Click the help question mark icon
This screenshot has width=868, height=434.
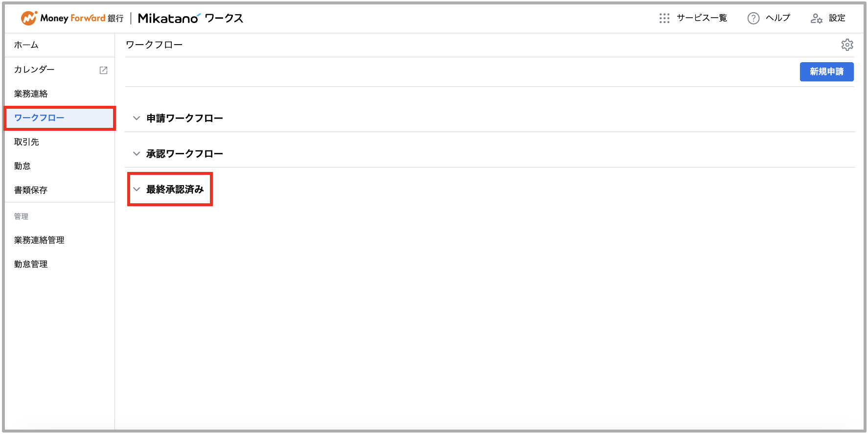click(753, 18)
